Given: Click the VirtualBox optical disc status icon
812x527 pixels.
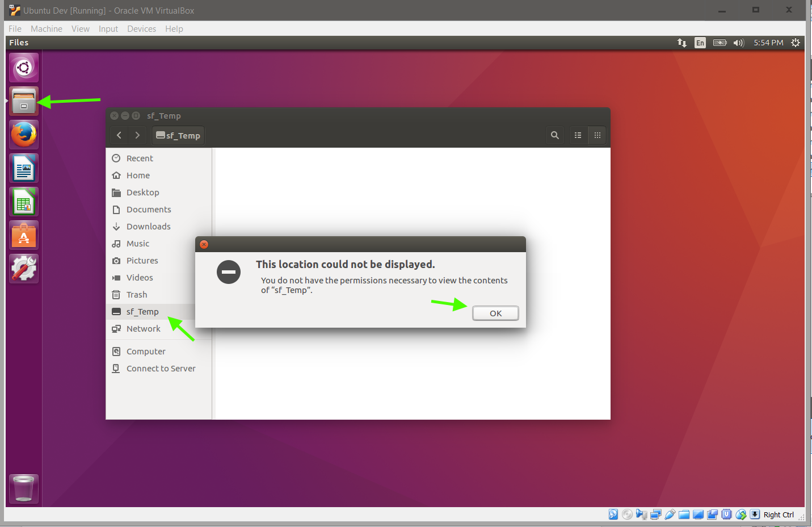Looking at the screenshot, I should (628, 515).
